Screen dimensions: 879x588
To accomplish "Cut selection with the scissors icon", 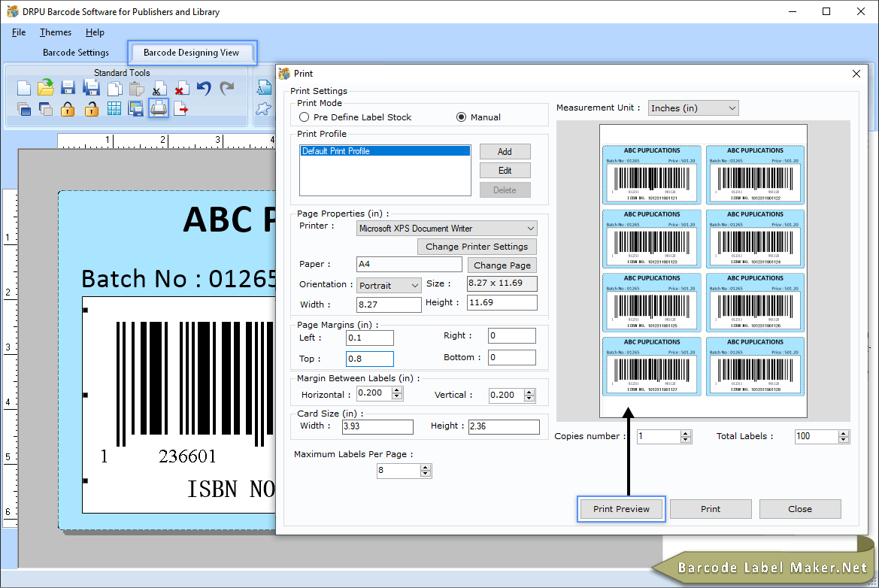I will point(159,89).
